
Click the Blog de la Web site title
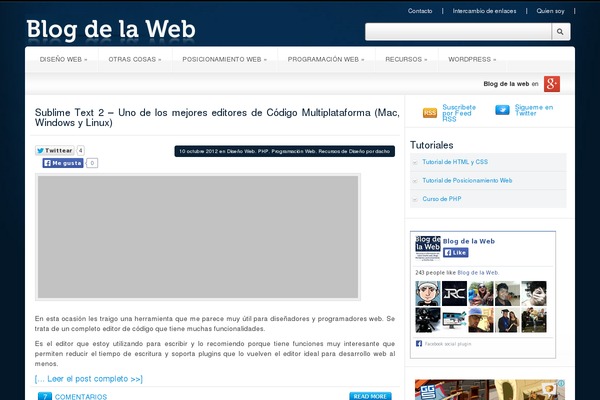111,30
